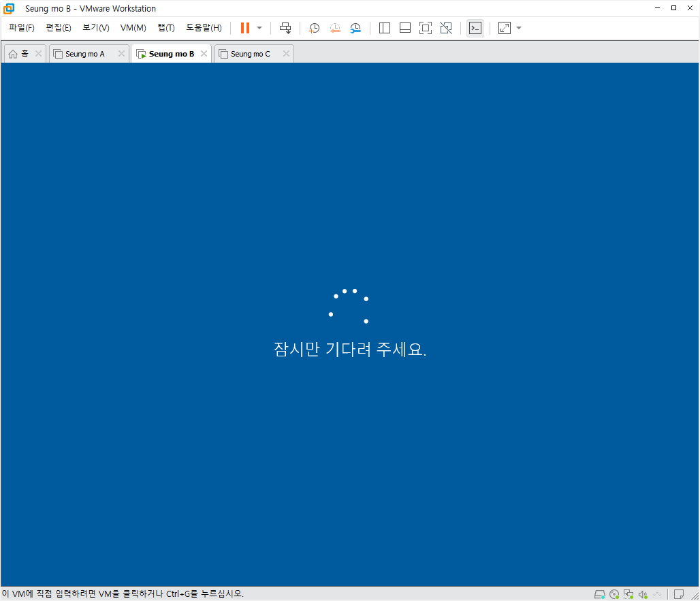Click the VMware Workstation title bar logo
This screenshot has height=601, width=700.
[9, 8]
